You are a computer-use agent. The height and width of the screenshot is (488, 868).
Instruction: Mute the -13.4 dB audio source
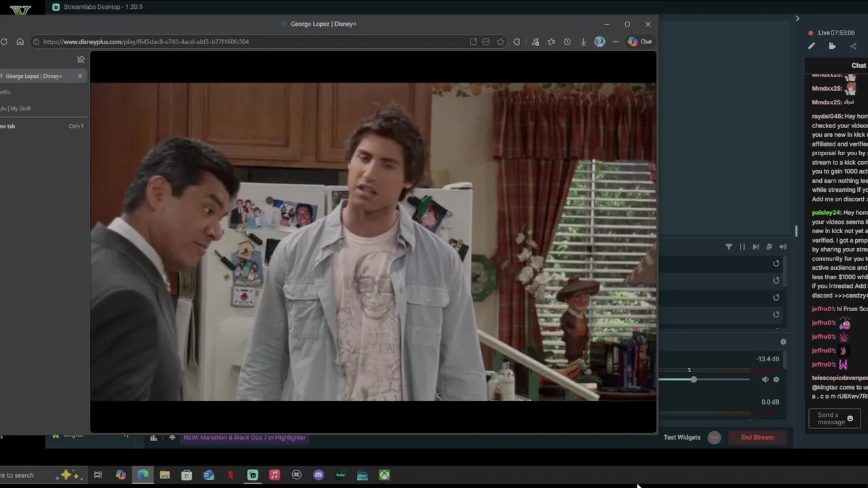pyautogui.click(x=765, y=380)
